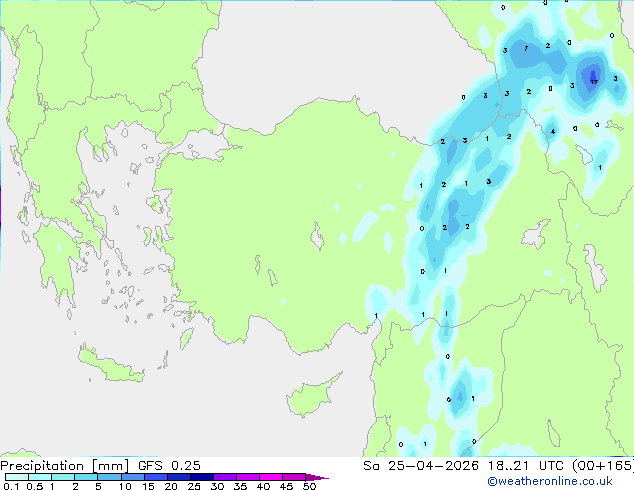
Task: Click the legend swatch between 20 and 25
Action: [178, 477]
